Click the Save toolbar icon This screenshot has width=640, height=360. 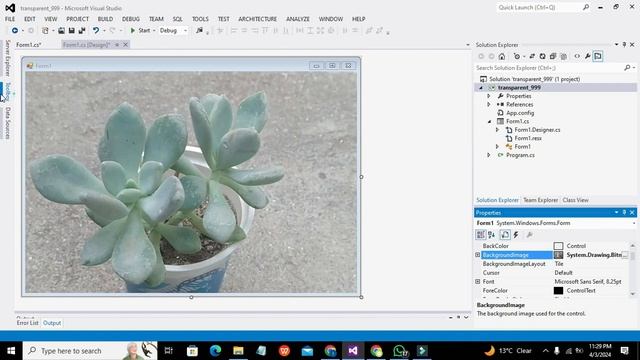[x=71, y=31]
